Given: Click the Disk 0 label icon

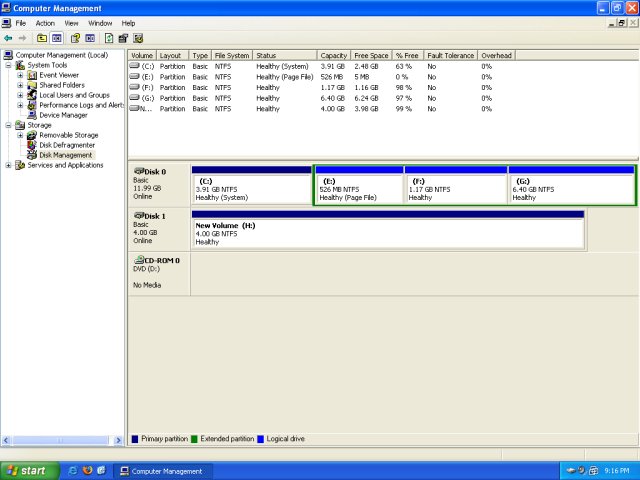Looking at the screenshot, I should [x=139, y=171].
